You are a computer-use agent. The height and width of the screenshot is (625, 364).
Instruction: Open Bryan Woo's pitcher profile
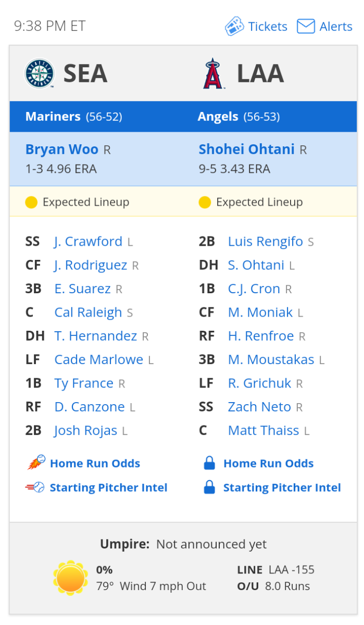pos(61,149)
